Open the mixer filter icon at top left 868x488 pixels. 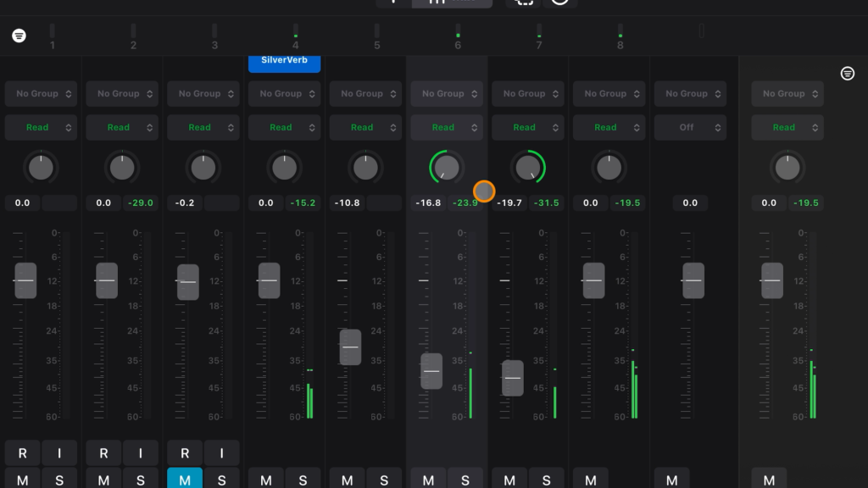pyautogui.click(x=19, y=36)
